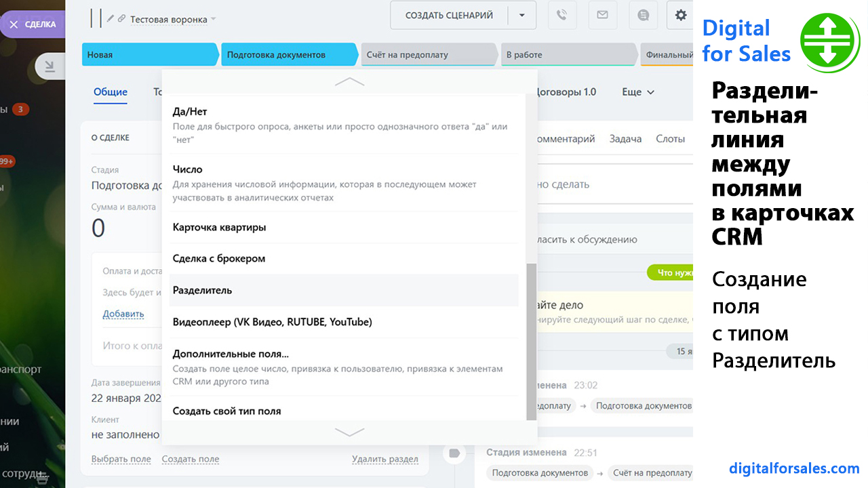Click the client value не заполнено
This screenshot has height=488, width=868.
tap(125, 434)
